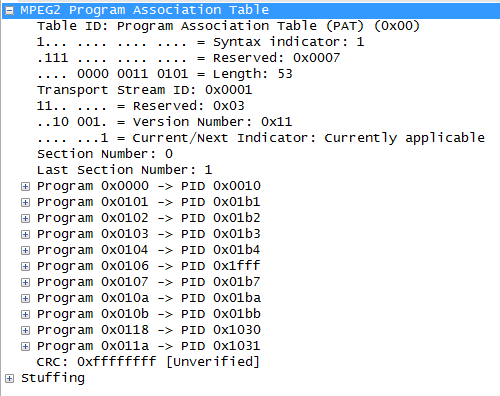Viewport: 500px width, 396px height.
Task: Select the CRC 0xffffffff Unverified line
Action: (x=148, y=362)
